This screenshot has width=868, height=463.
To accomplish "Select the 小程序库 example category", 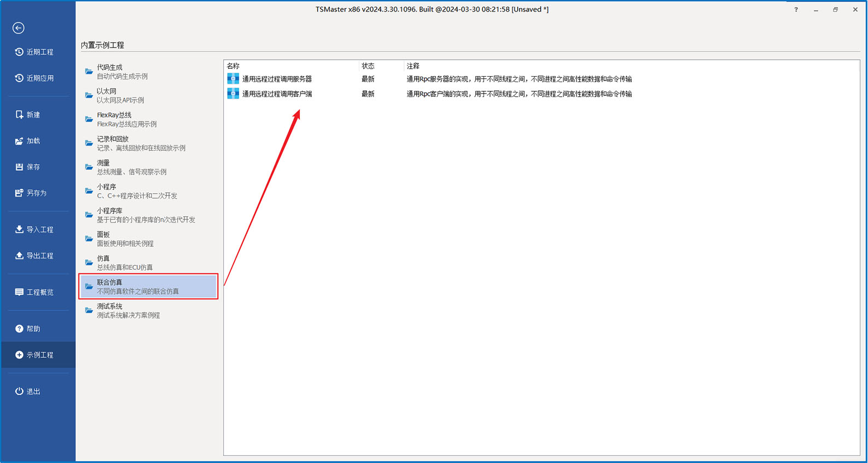I will [149, 215].
